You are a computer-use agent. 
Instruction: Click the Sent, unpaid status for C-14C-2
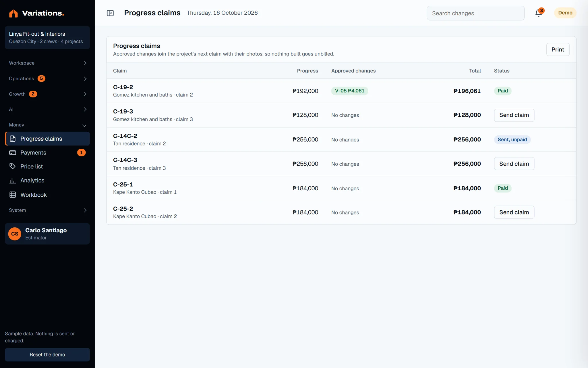tap(512, 139)
